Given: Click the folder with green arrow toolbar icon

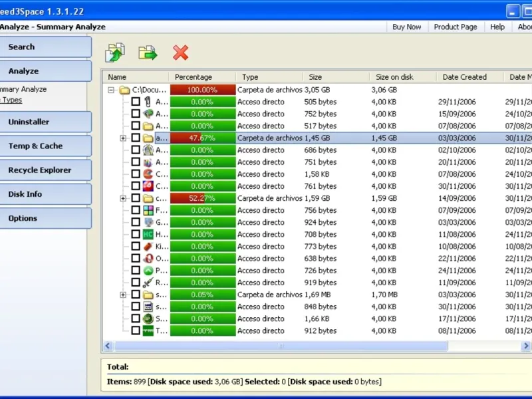Looking at the screenshot, I should pyautogui.click(x=148, y=53).
